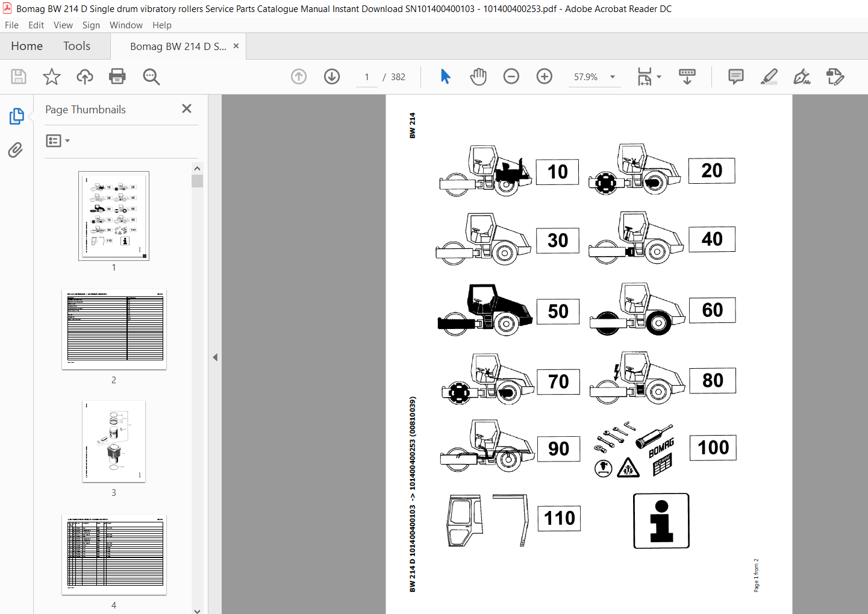The width and height of the screenshot is (868, 614).
Task: Select page 1 thumbnail
Action: click(x=114, y=216)
